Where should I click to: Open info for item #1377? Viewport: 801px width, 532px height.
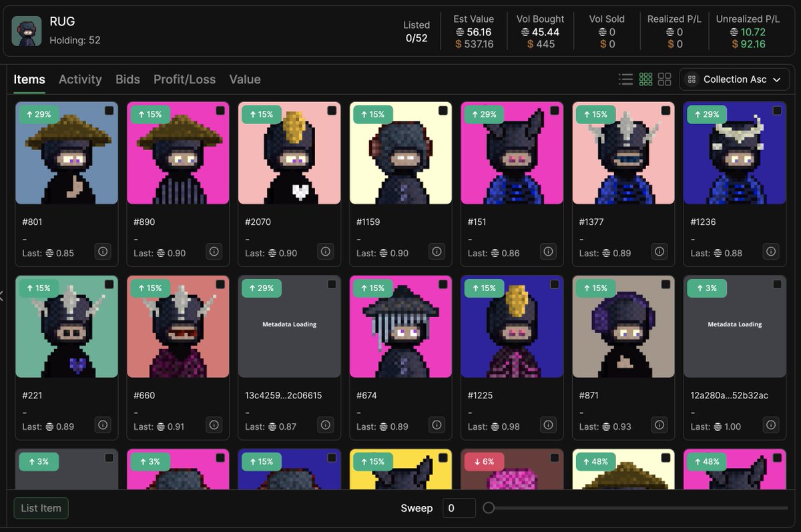tap(660, 252)
